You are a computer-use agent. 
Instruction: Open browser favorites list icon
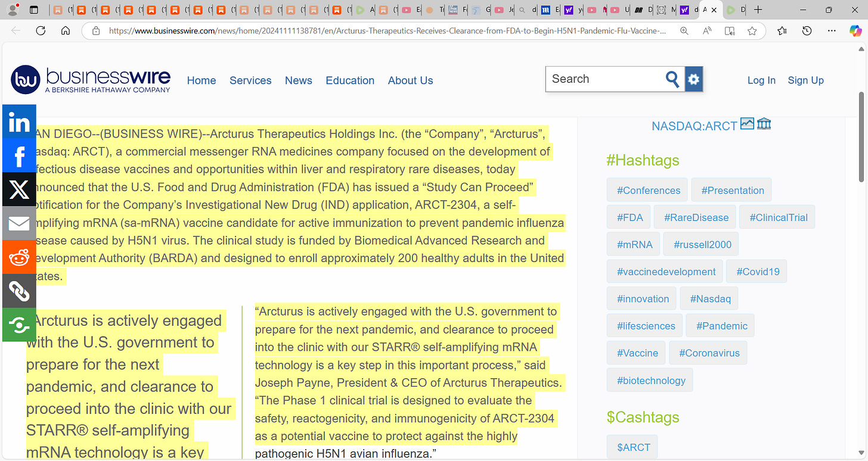(782, 31)
